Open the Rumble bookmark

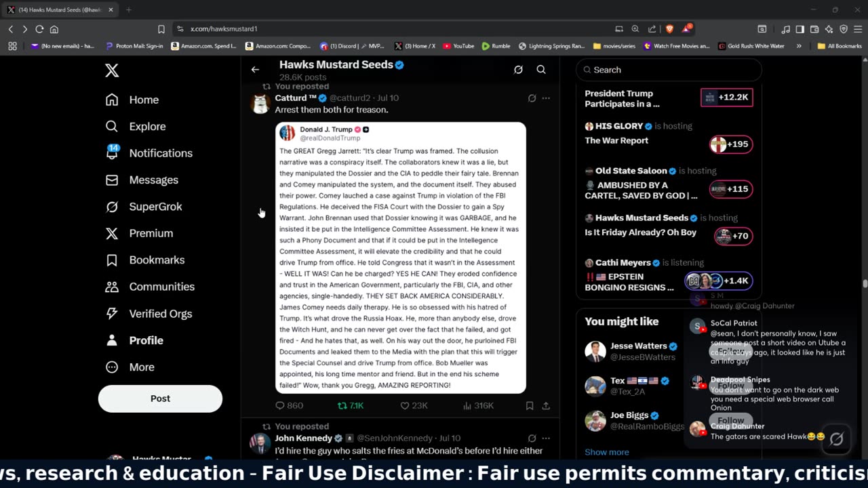(496, 46)
